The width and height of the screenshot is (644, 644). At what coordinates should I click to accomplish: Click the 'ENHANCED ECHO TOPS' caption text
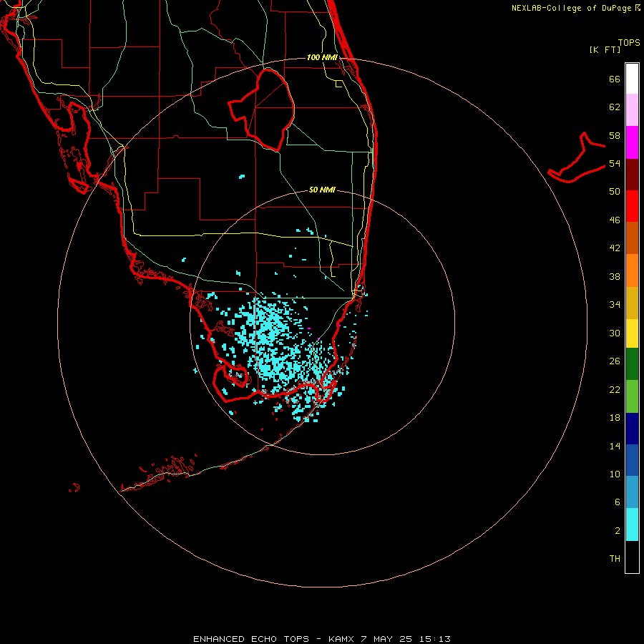click(251, 639)
